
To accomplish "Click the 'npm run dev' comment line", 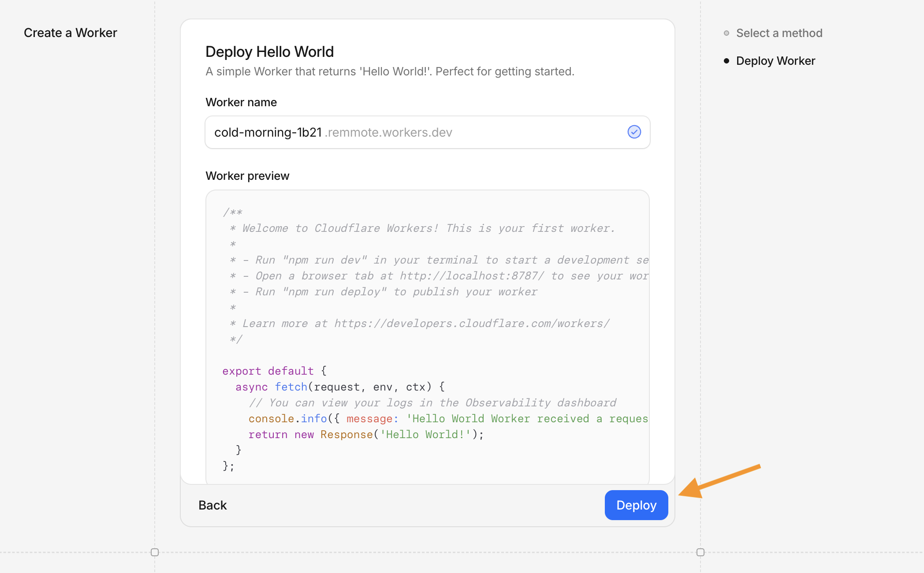I will tap(439, 260).
